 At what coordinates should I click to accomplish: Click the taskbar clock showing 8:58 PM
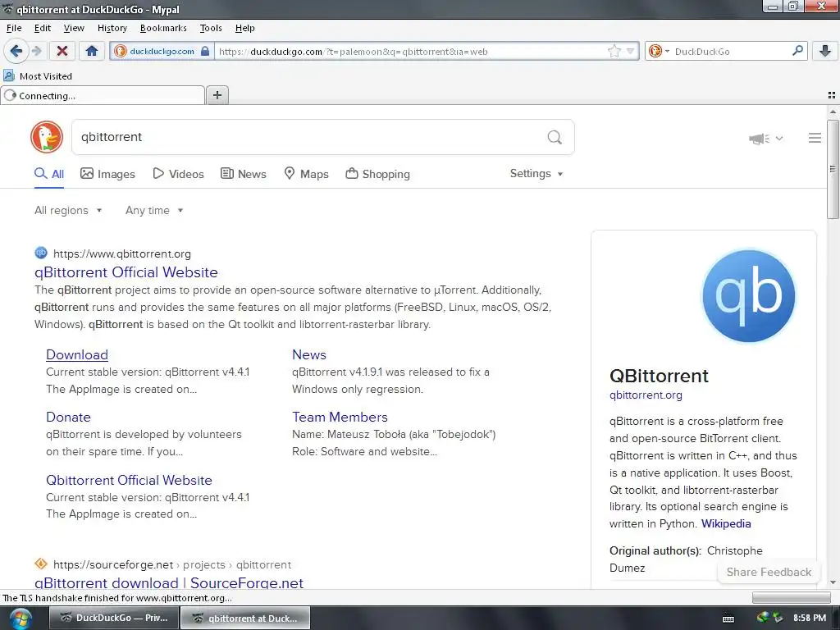tap(809, 618)
